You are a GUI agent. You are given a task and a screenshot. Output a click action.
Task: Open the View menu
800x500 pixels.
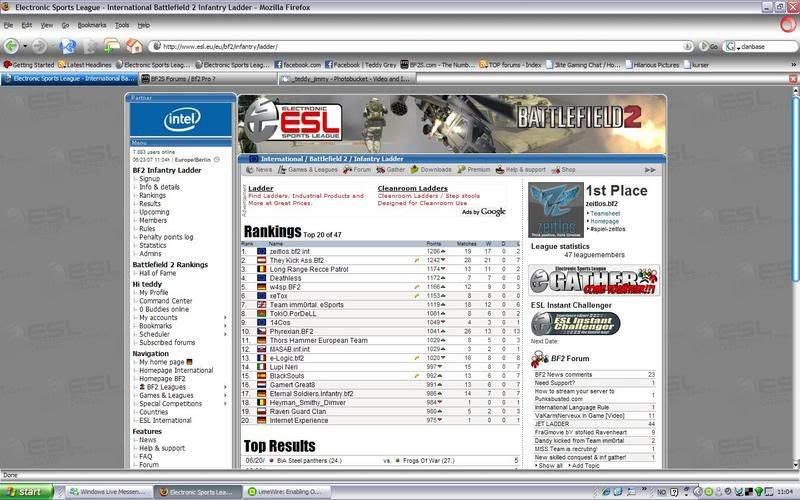46,25
